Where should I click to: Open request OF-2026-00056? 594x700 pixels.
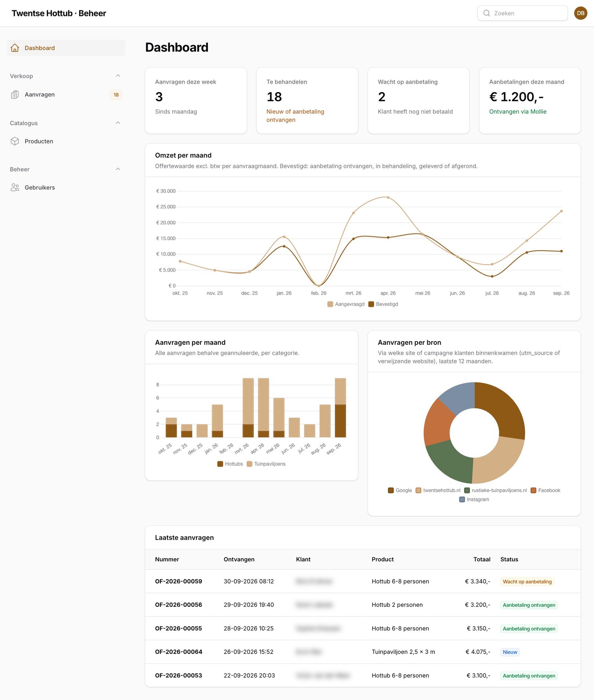pos(363,605)
